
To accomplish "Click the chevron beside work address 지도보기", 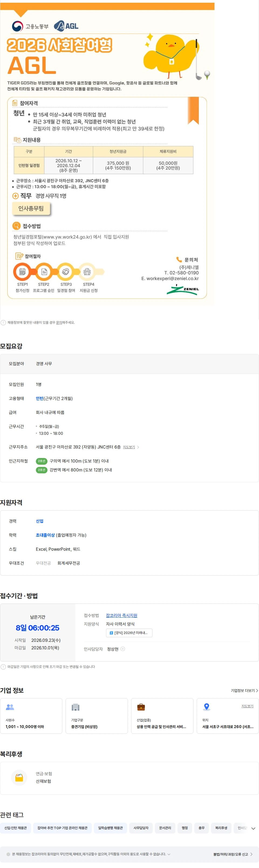I will coord(138,447).
